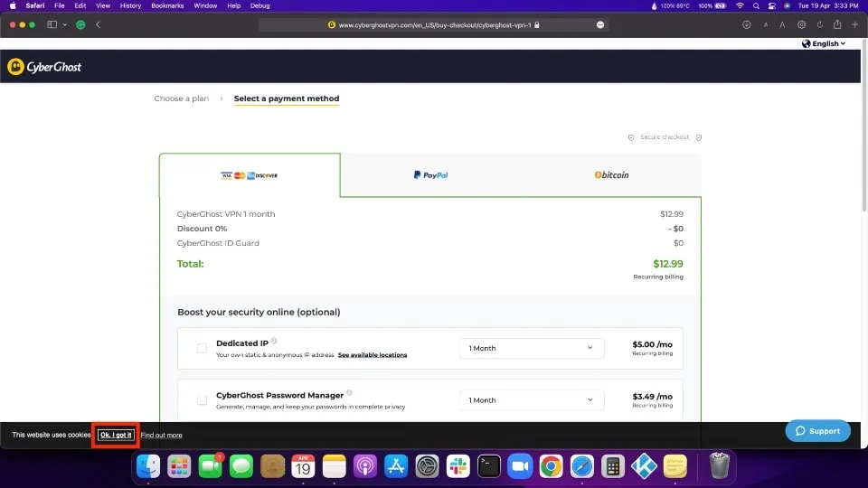Open the History menu
Screen dimensions: 868x488
click(x=130, y=5)
